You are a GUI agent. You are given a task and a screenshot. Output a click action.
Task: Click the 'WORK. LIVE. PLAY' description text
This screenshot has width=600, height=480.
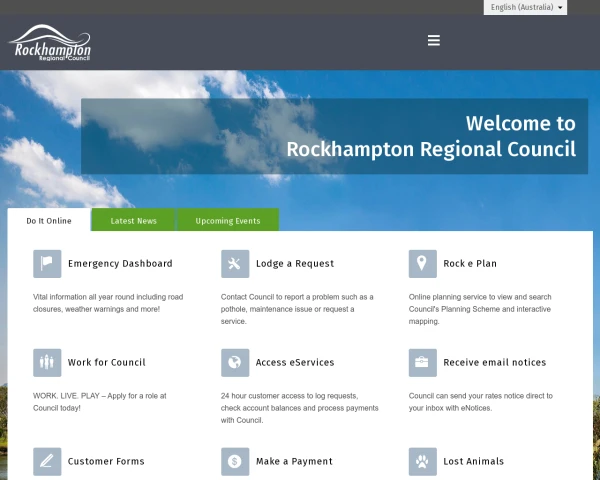pos(100,402)
